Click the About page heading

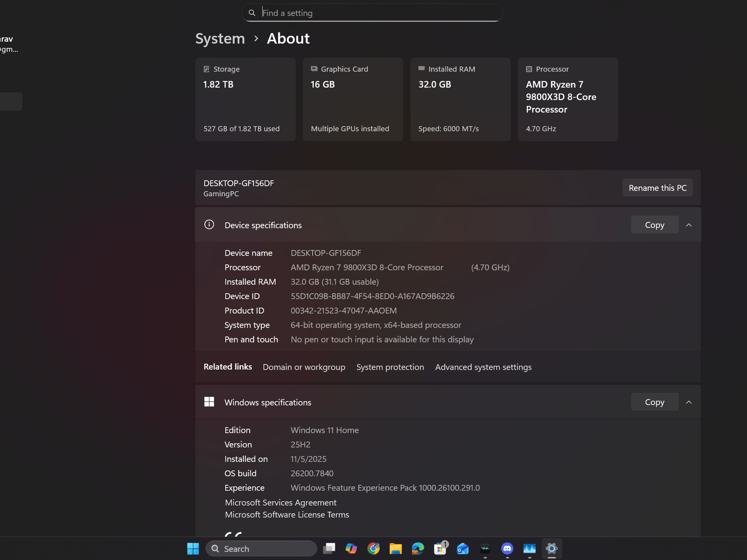(288, 39)
